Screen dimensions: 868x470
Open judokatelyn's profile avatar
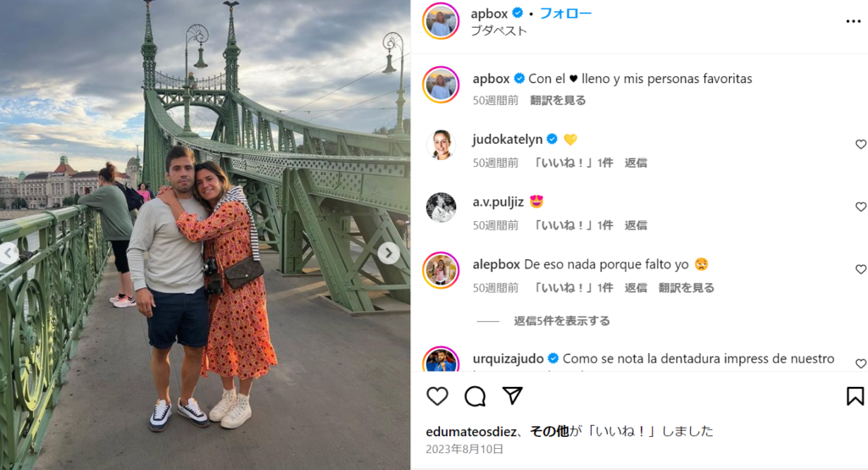coord(441,145)
